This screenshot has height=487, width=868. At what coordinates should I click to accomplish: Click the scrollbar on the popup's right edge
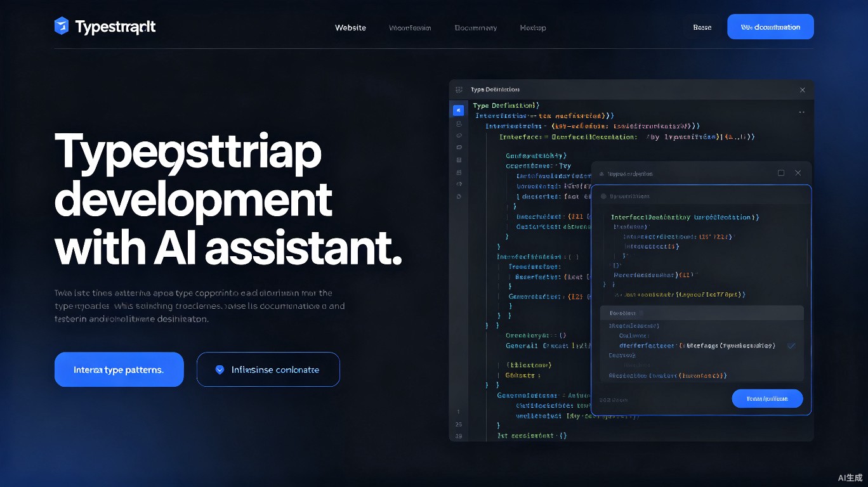pyautogui.click(x=807, y=263)
